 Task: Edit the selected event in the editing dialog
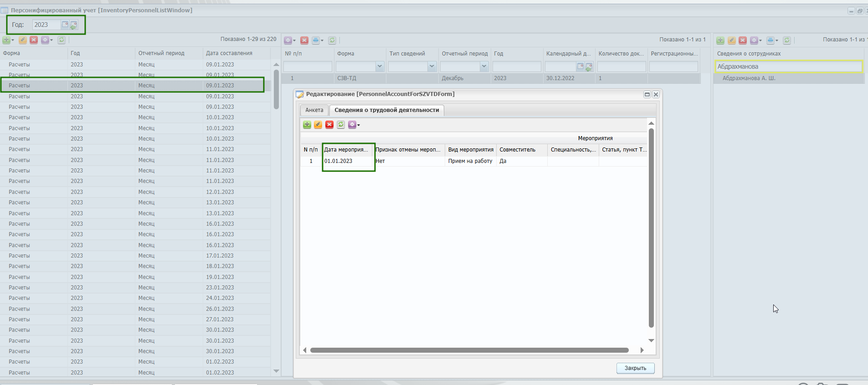pos(318,125)
